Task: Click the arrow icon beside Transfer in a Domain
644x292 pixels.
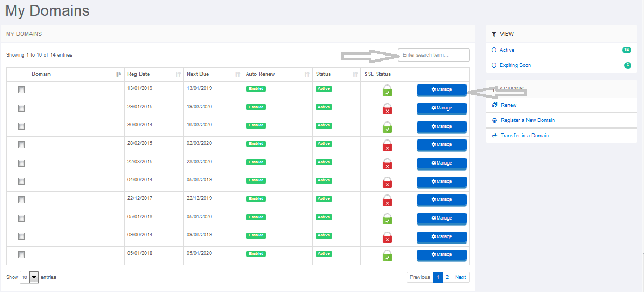Action: [494, 135]
